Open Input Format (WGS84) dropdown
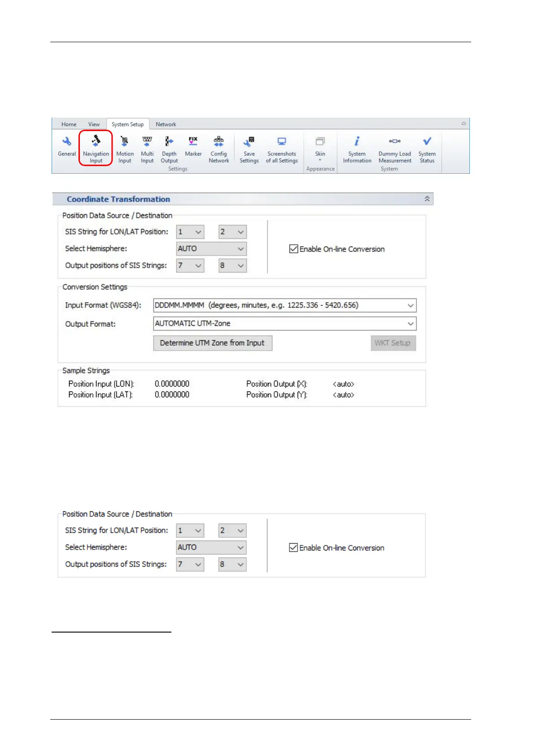This screenshot has width=534, height=756. point(285,305)
